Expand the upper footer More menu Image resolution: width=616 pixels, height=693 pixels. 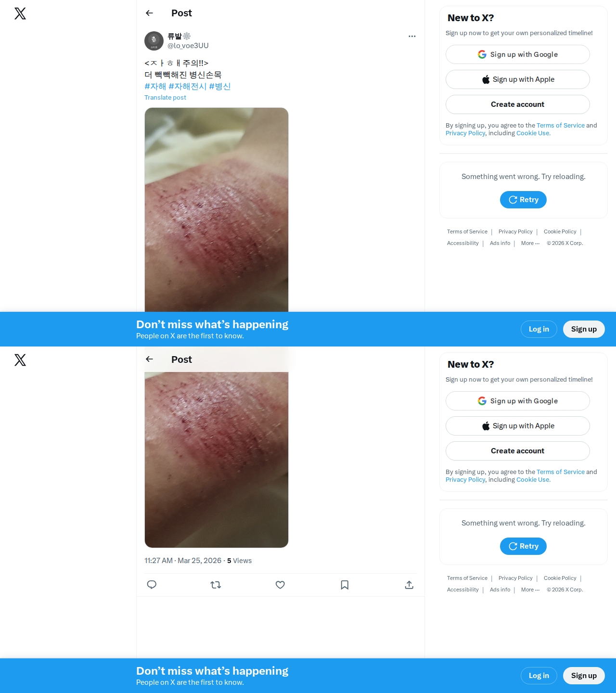(x=530, y=243)
